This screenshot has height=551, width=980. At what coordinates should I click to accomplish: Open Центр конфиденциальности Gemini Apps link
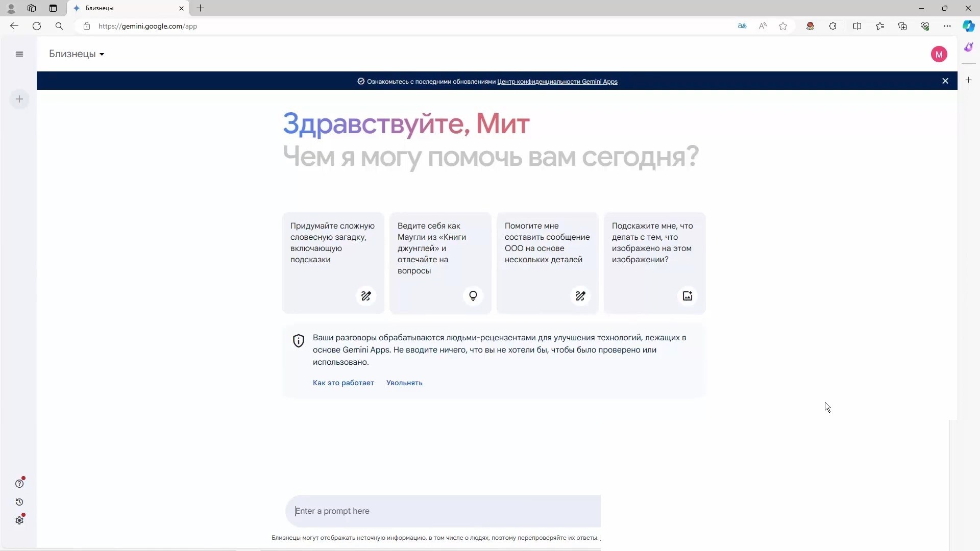coord(557,82)
